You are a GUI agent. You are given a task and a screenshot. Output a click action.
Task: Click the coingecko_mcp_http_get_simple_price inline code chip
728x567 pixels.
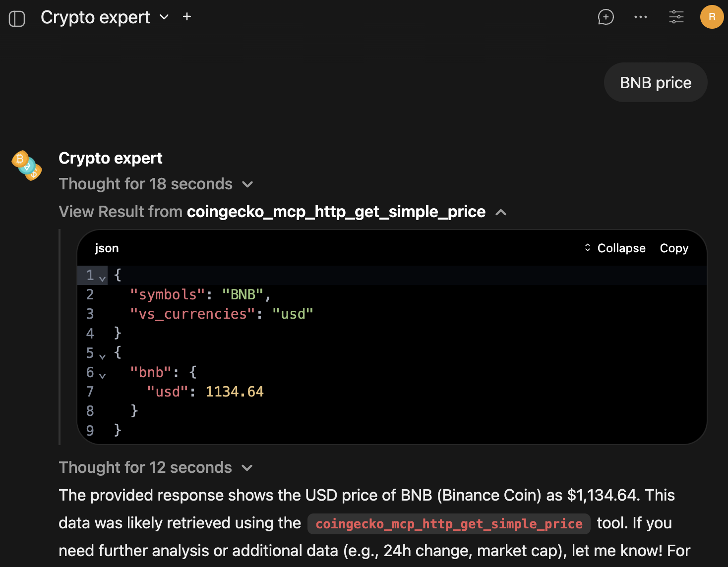tap(449, 523)
